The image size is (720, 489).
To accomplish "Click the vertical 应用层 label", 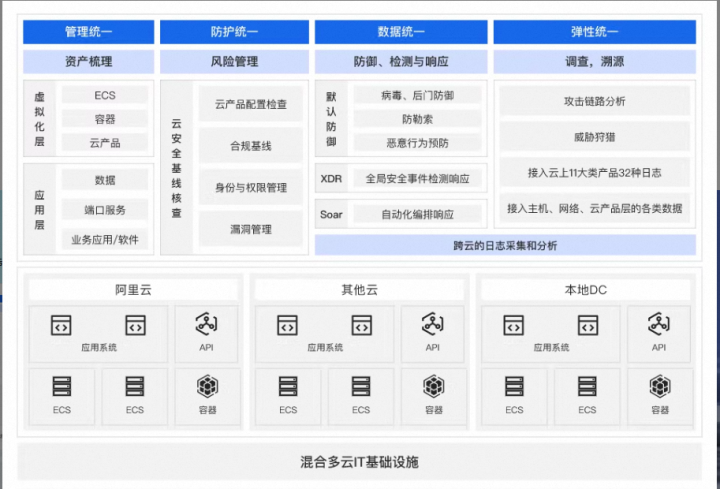I will 39,210.
